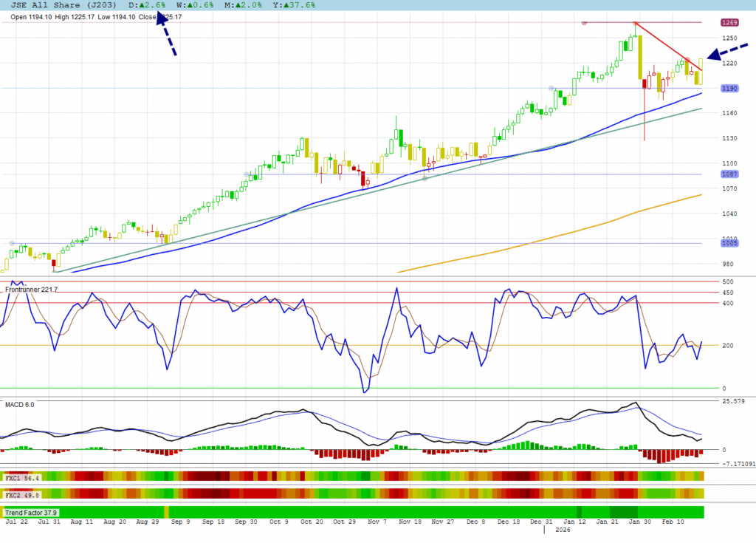Click circle handle on the 1087 support line
The width and height of the screenshot is (756, 543).
click(246, 174)
